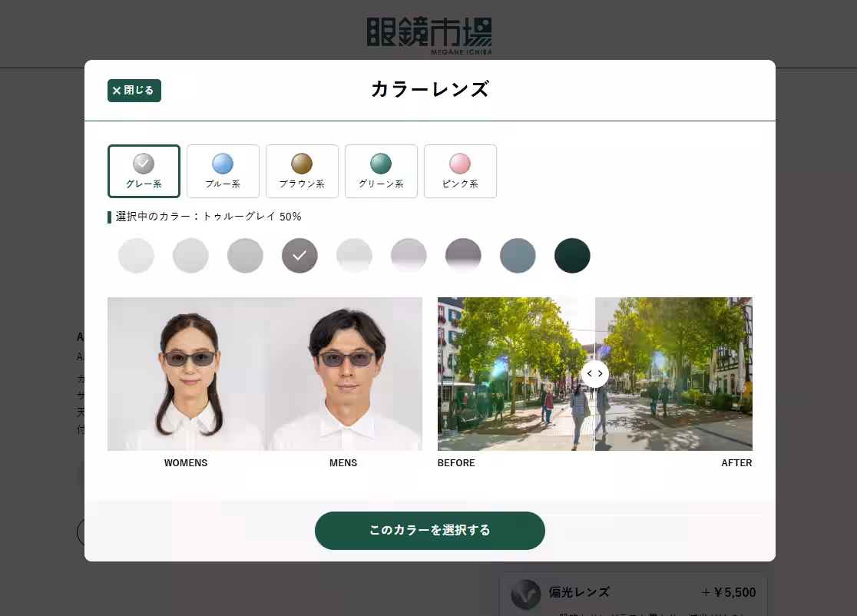Select the blue-gray lens swatch

point(518,256)
